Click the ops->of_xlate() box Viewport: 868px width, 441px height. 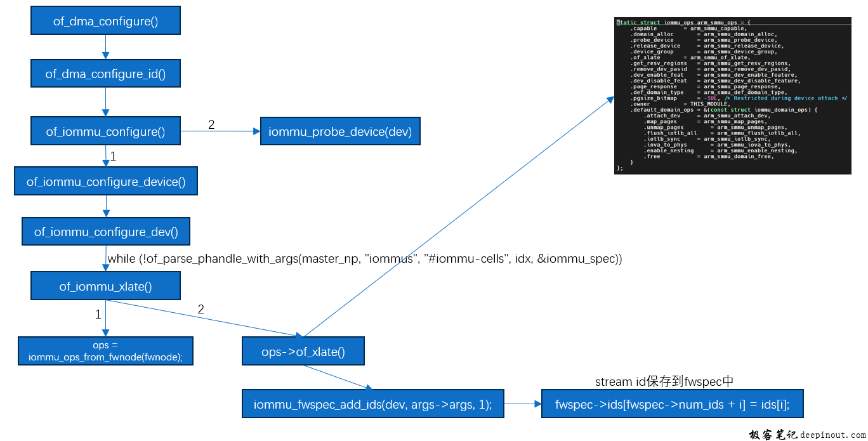[303, 352]
